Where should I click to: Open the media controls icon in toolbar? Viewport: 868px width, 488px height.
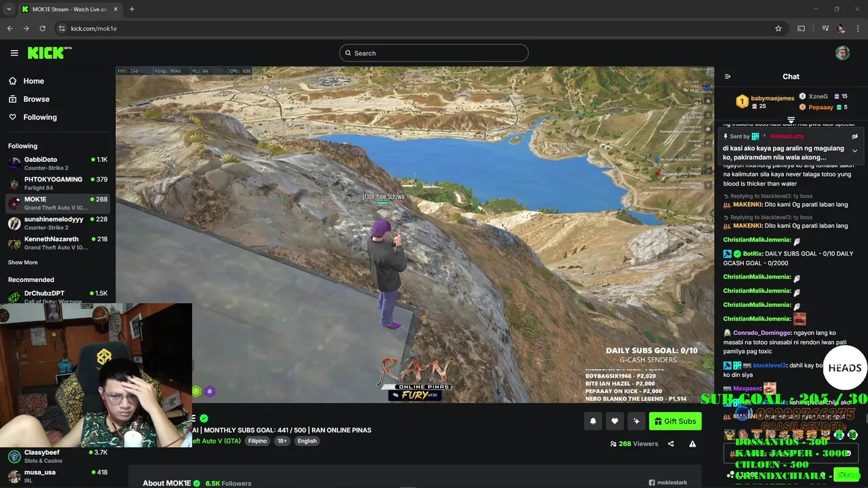coord(825,28)
